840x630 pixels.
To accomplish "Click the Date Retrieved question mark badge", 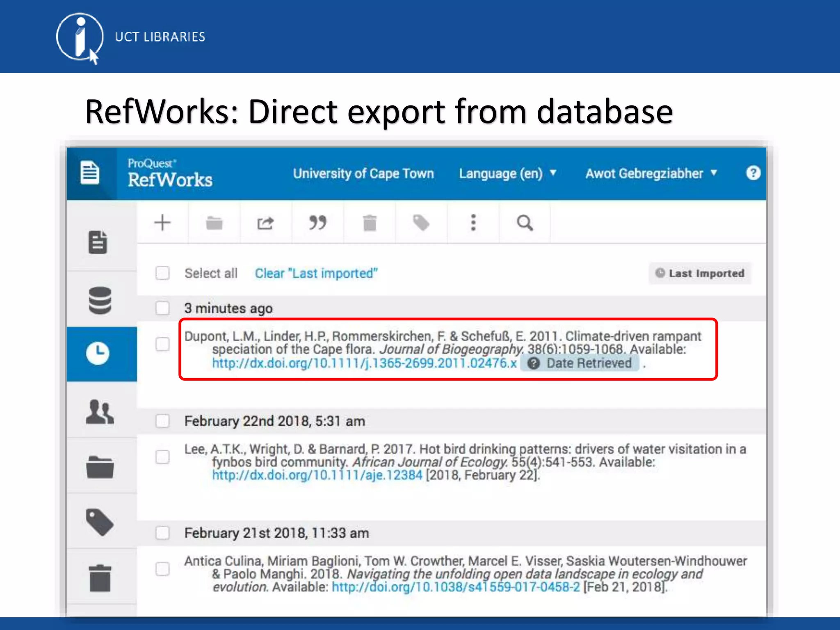I will tap(580, 363).
